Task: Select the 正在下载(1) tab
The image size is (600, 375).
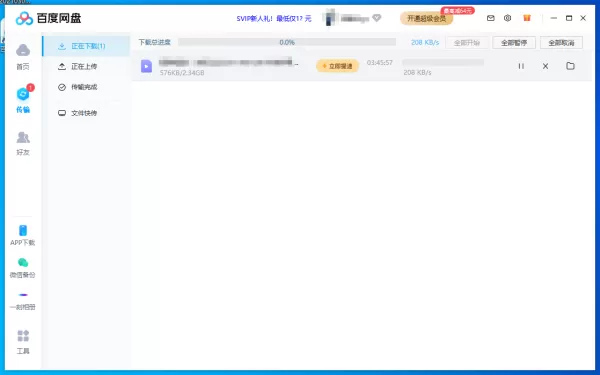Action: point(86,46)
